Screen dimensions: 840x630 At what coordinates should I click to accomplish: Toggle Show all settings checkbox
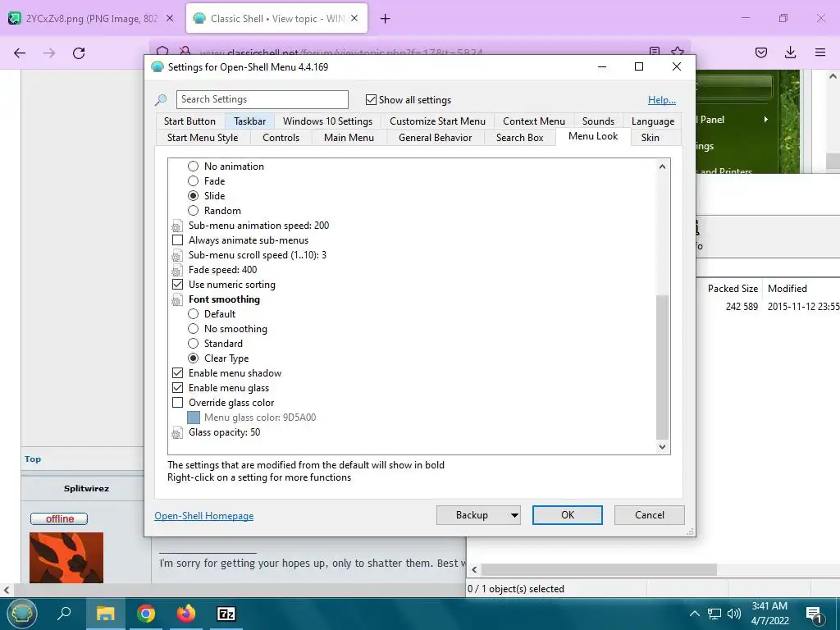371,99
